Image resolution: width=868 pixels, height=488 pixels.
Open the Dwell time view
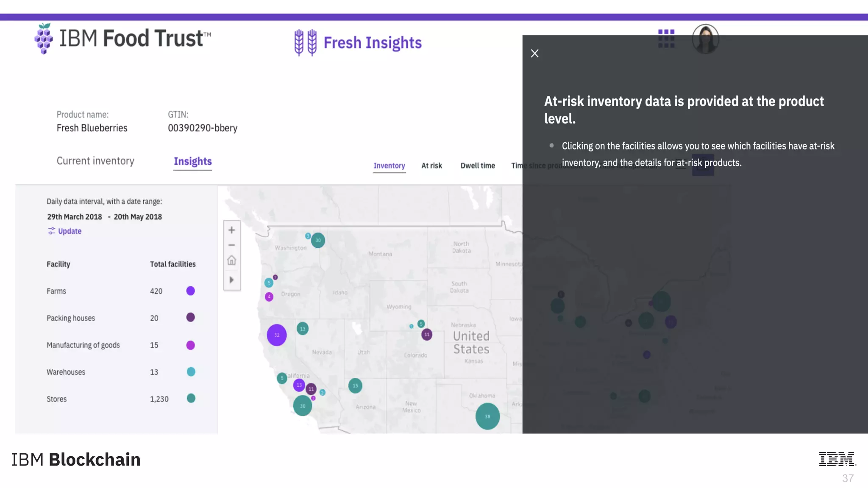(x=478, y=166)
